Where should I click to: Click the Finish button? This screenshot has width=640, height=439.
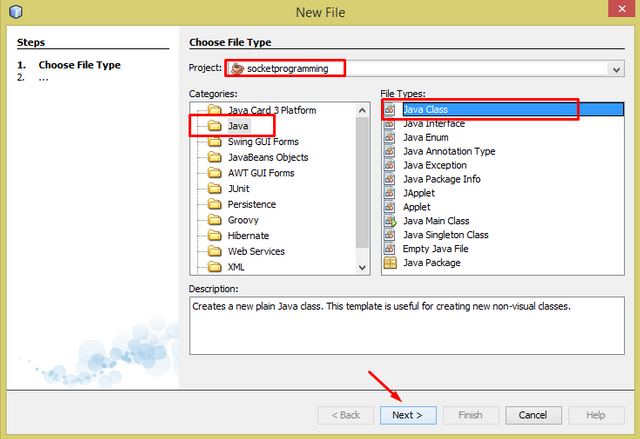(x=471, y=415)
